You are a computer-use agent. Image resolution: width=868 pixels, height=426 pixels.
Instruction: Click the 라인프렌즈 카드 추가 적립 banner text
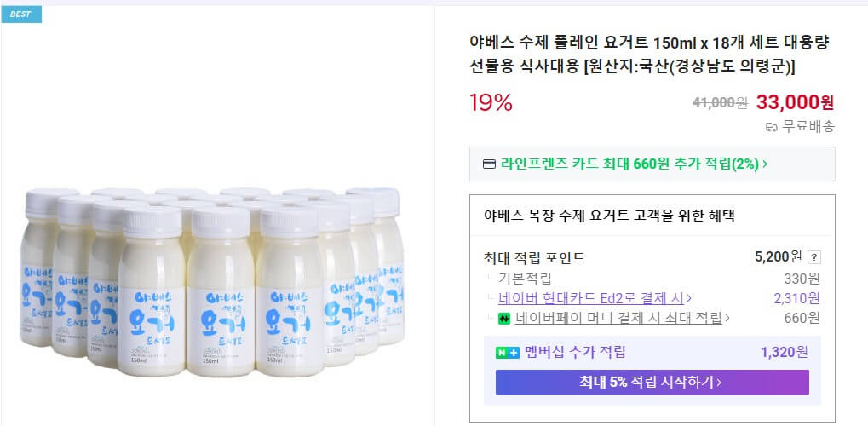click(629, 164)
